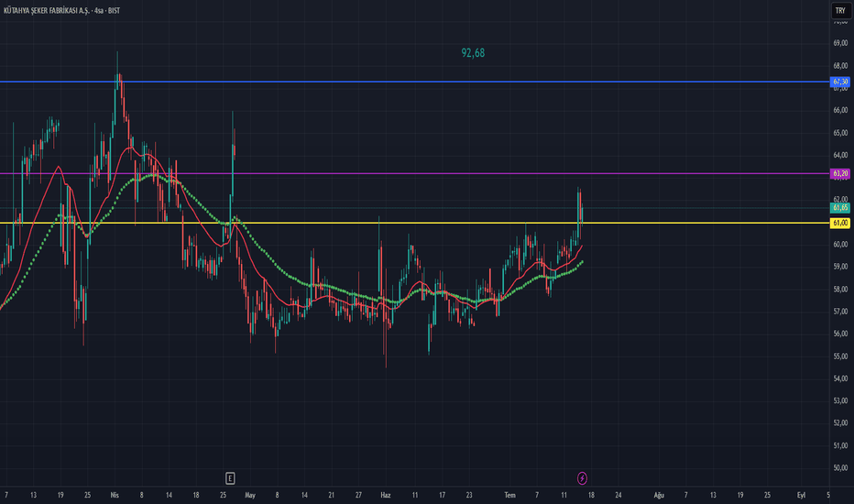Click the 51,00 price axis value
Screen dimensions: 854x504
coord(840,445)
